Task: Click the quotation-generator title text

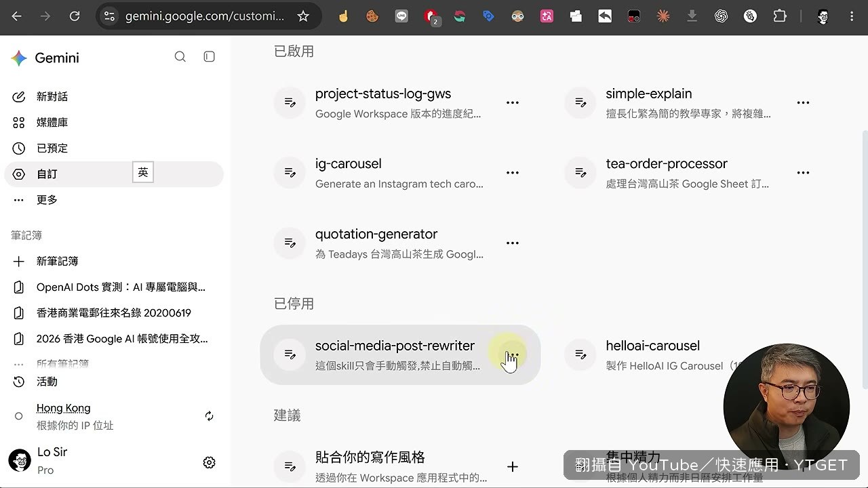Action: coord(376,235)
